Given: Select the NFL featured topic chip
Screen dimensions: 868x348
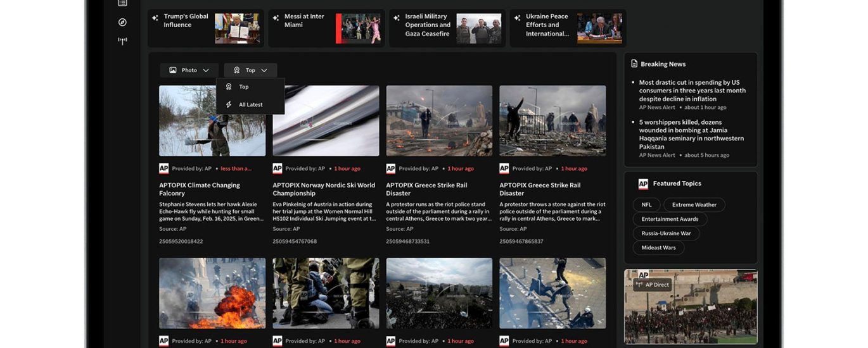Looking at the screenshot, I should point(646,205).
